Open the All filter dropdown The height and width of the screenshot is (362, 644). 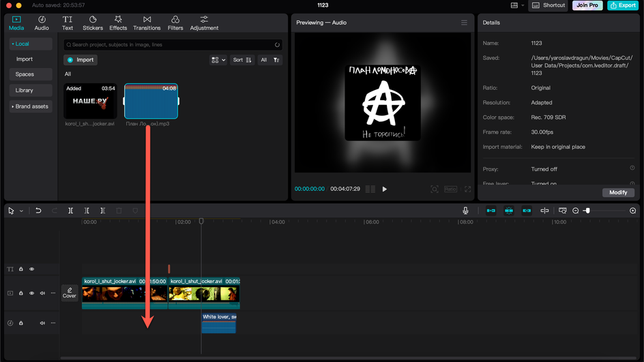point(270,60)
